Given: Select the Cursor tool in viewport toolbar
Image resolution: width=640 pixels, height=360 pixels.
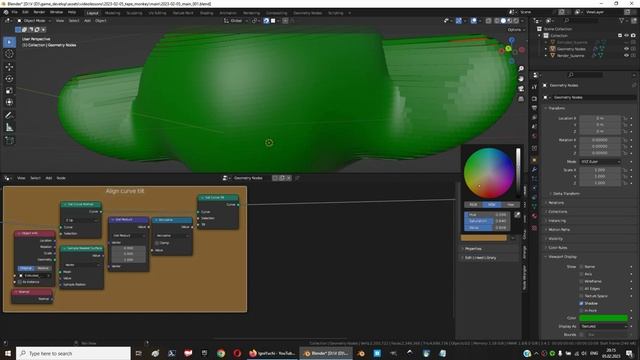Looking at the screenshot, I should 9,54.
